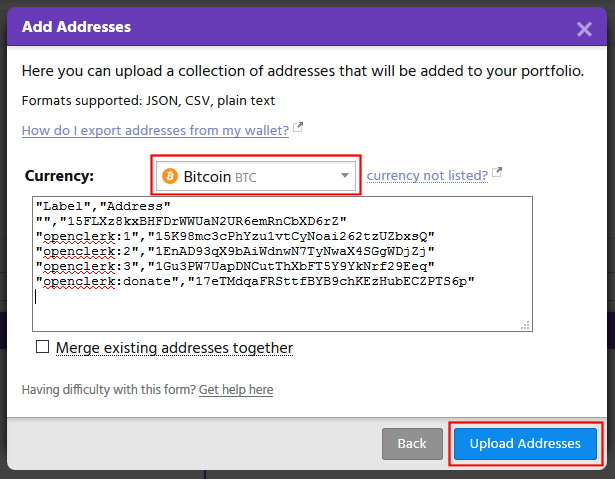Click the orange Bitcoin logo icon
Screen dimensions: 615x479
coord(169,176)
